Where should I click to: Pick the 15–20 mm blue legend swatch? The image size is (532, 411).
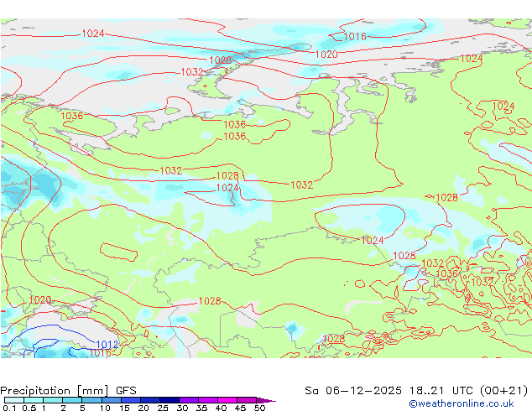click(x=131, y=400)
